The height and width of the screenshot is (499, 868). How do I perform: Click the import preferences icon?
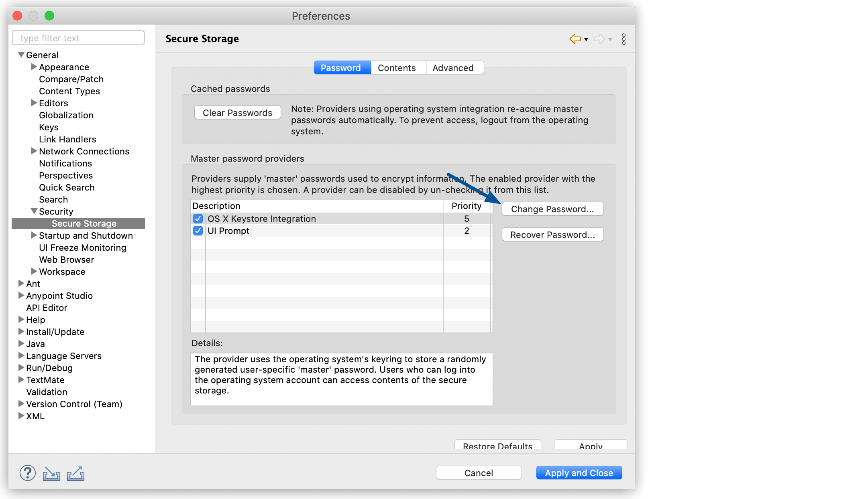click(51, 473)
